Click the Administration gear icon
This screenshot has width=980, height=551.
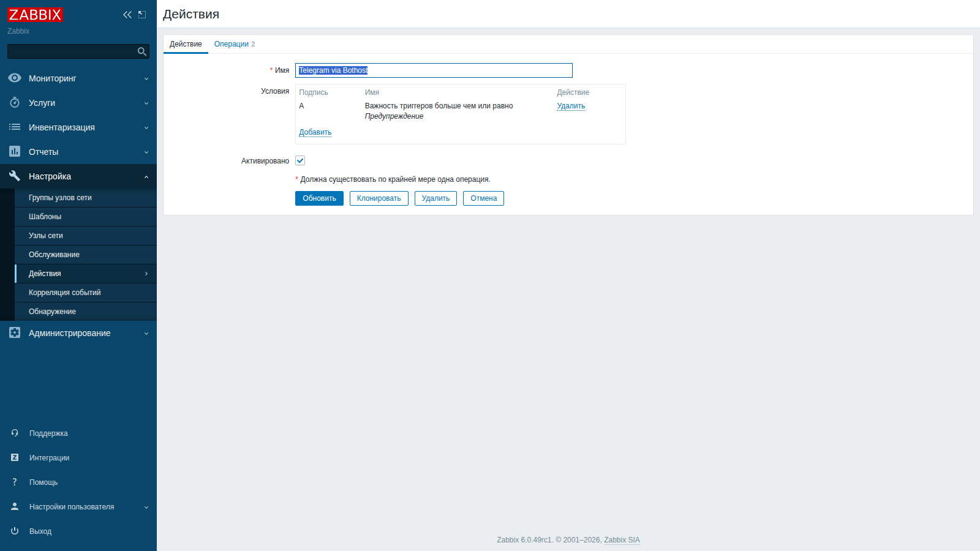pos(15,332)
